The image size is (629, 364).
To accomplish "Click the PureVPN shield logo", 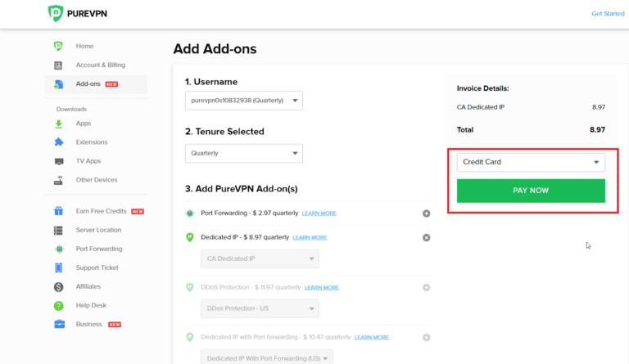I will click(x=56, y=13).
